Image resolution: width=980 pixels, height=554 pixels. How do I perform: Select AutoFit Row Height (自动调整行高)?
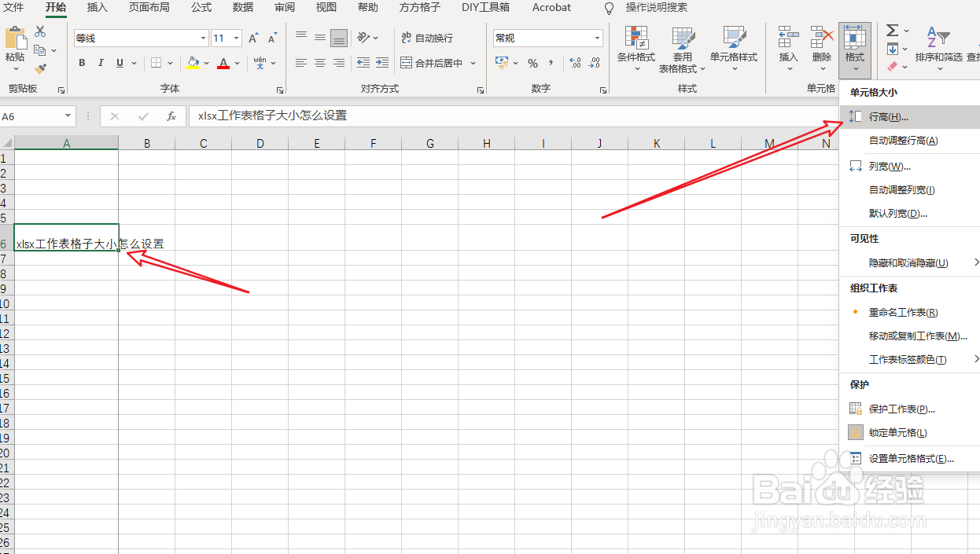(910, 141)
